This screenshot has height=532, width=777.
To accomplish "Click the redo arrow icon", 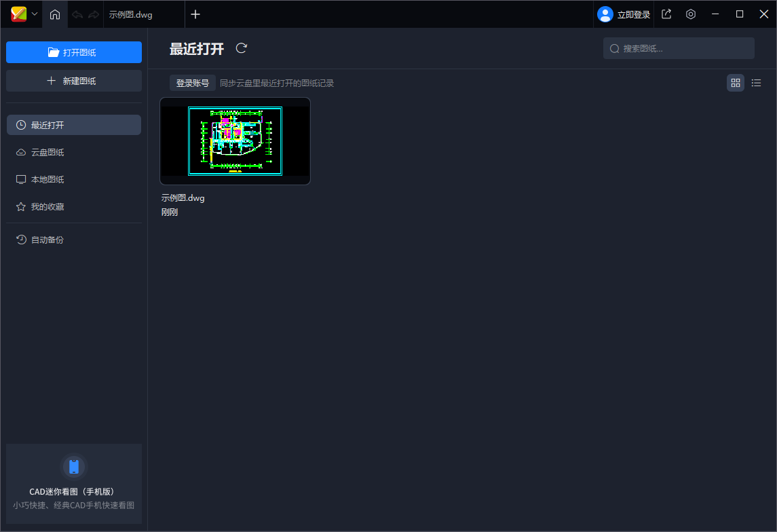I will tap(94, 14).
